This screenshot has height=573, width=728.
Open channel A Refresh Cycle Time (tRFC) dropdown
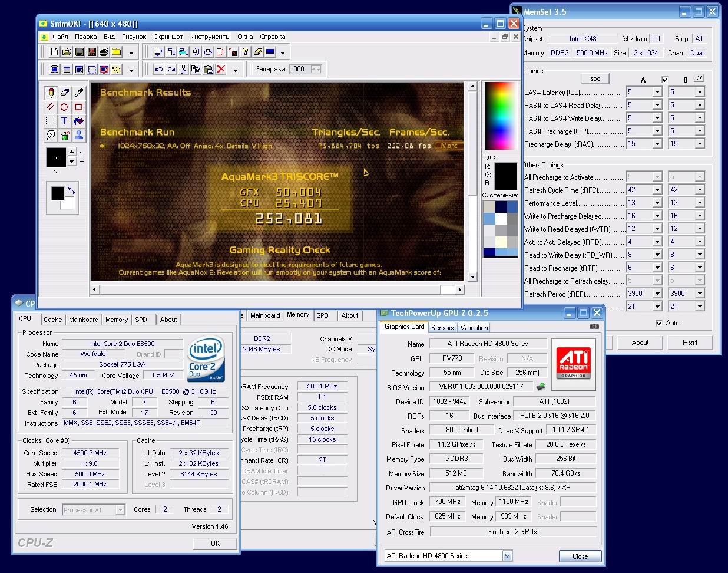point(657,190)
